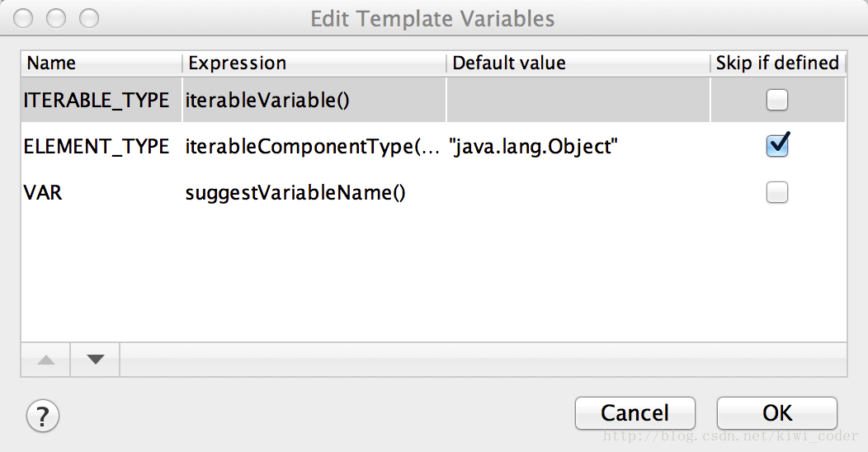The height and width of the screenshot is (452, 868).
Task: Enable Skip if defined for VAR
Action: (x=776, y=192)
